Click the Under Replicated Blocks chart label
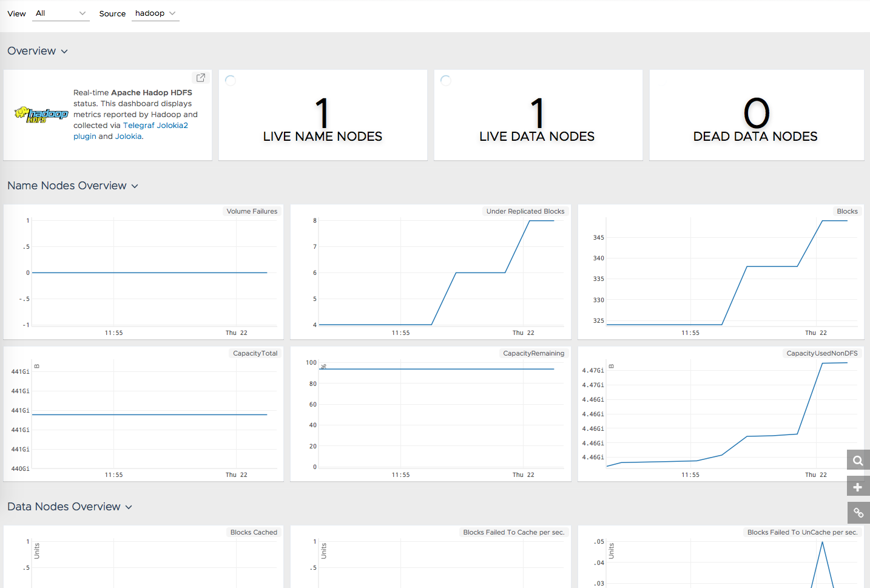This screenshot has width=870, height=588. (x=525, y=211)
